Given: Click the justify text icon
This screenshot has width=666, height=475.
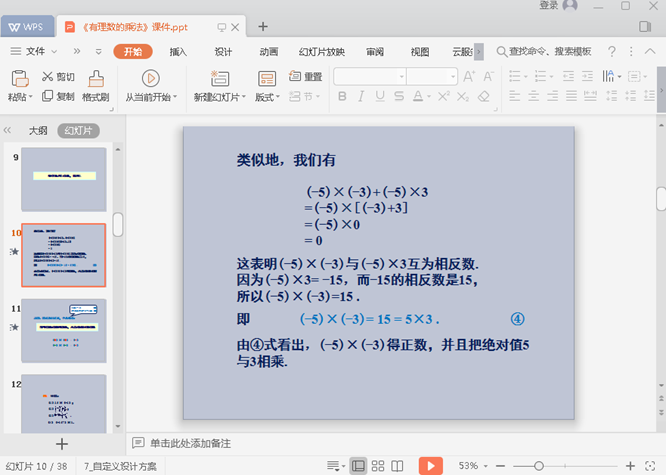Looking at the screenshot, I should point(571,96).
